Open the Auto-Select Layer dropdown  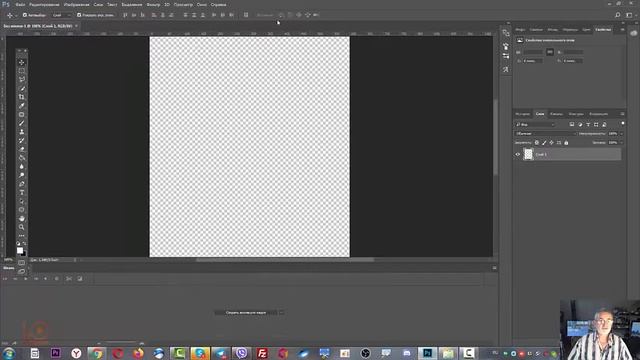(62, 15)
